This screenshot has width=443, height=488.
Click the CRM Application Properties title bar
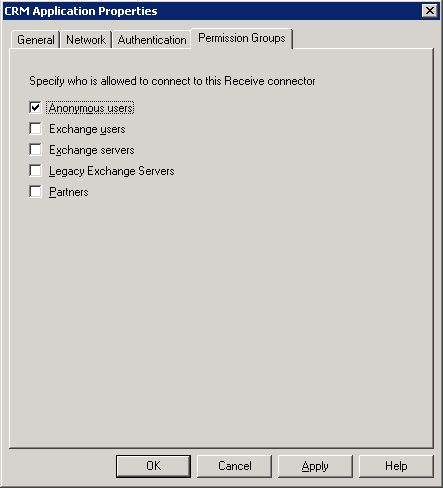(212, 11)
